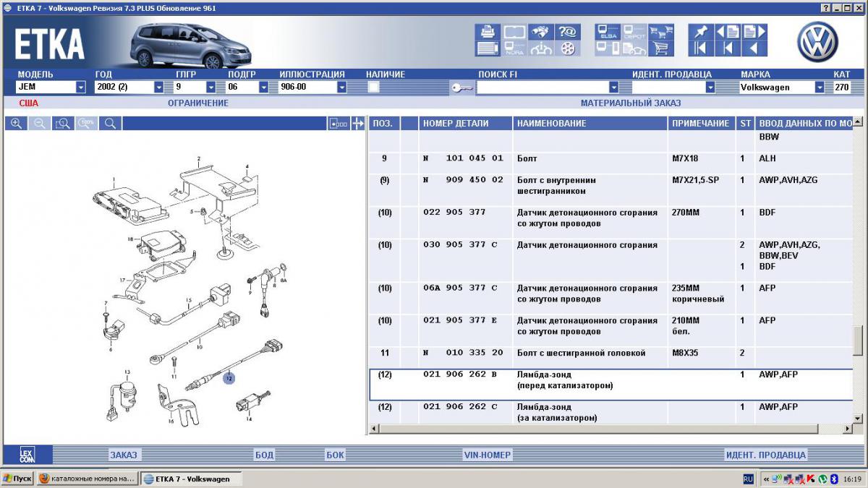The width and height of the screenshot is (868, 488).
Task: Go to next page document icon
Action: (x=754, y=32)
